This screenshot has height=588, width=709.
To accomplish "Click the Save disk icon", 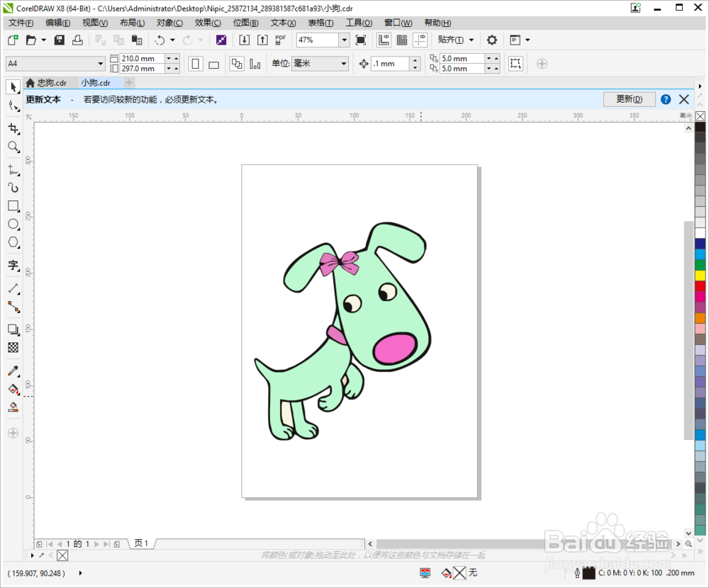I will (x=60, y=40).
